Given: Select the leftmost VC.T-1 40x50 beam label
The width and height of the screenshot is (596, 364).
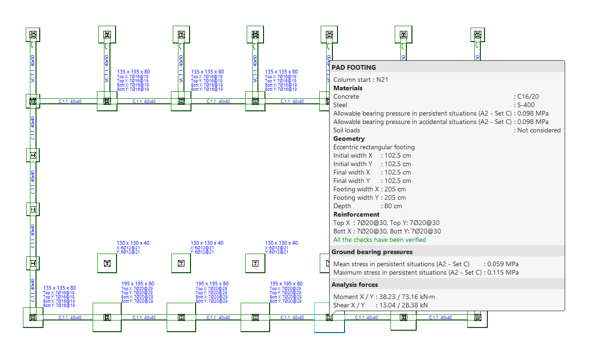Looking at the screenshot, I should 33,69.
